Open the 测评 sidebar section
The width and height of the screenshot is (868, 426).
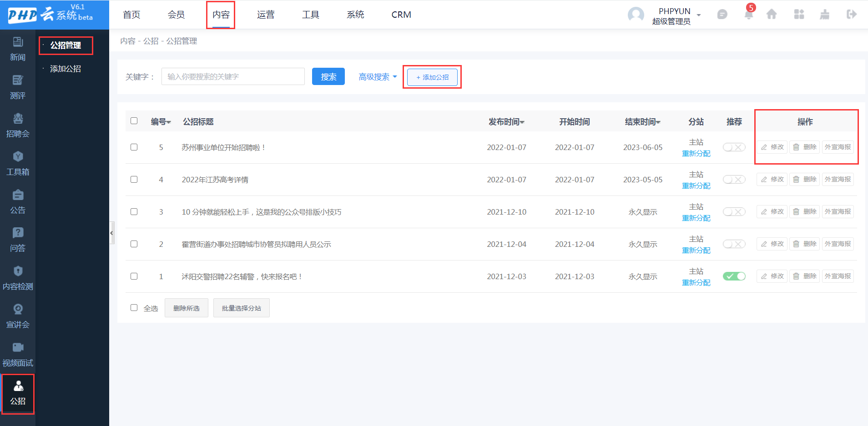click(x=18, y=87)
